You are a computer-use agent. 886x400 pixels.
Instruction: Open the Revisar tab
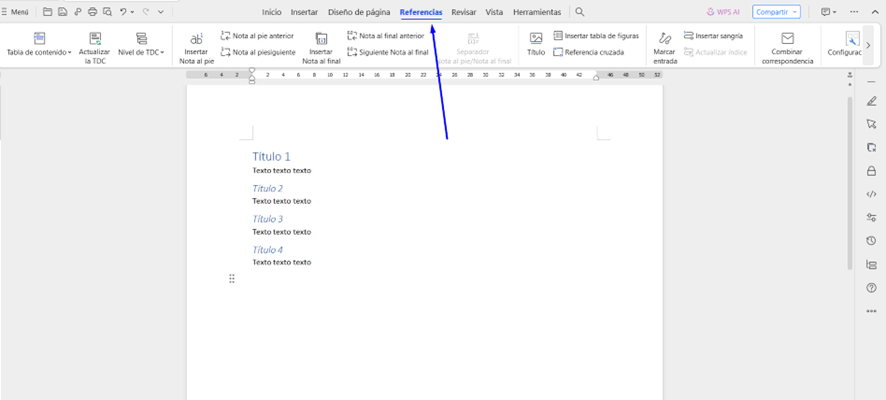pos(464,12)
